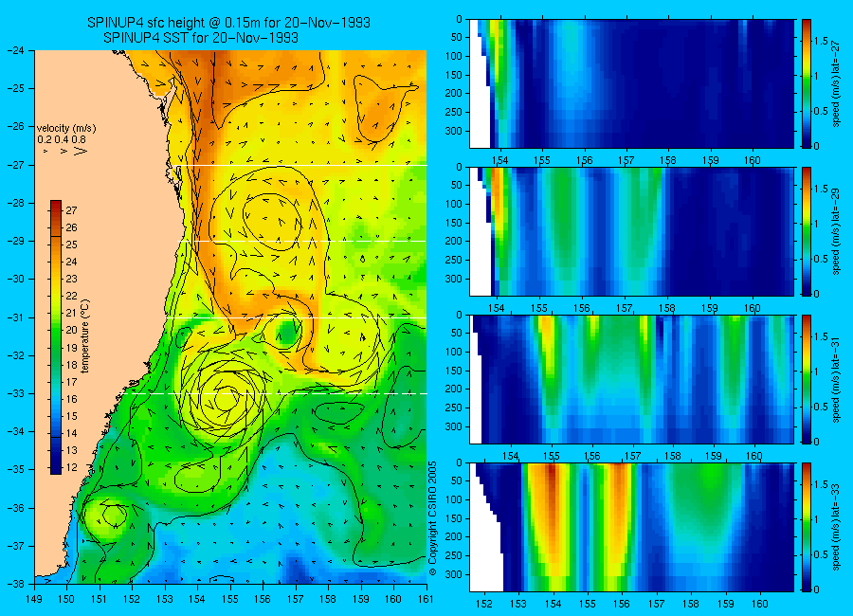Click longitude '154' under lat=−27 section
Screen dimensions: 853x616
(499, 160)
